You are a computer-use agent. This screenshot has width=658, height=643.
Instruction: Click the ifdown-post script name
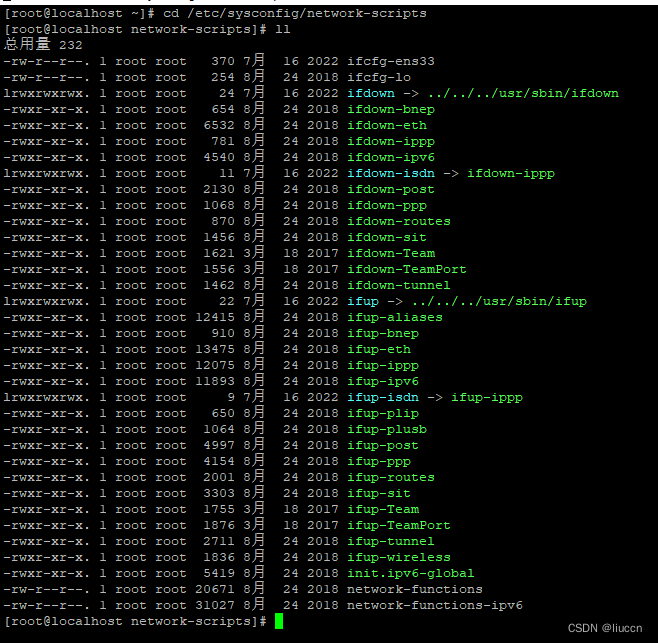click(391, 189)
